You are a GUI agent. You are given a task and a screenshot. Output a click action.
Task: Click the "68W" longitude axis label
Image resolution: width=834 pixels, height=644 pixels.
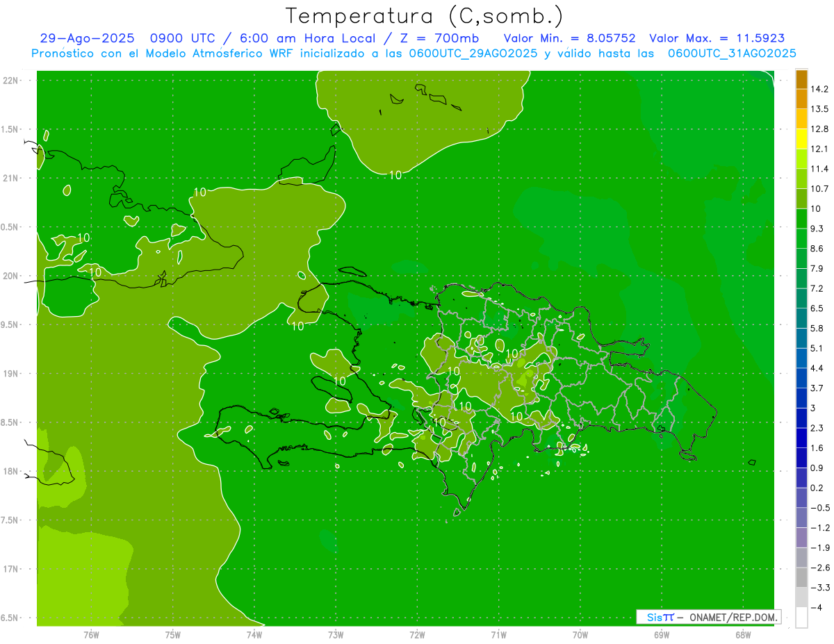pyautogui.click(x=742, y=634)
